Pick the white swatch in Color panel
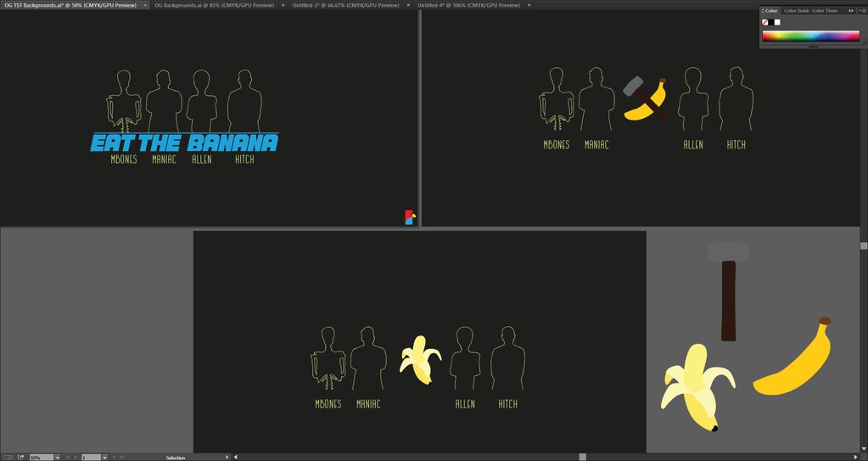Screen dimensions: 868x461 [x=777, y=22]
